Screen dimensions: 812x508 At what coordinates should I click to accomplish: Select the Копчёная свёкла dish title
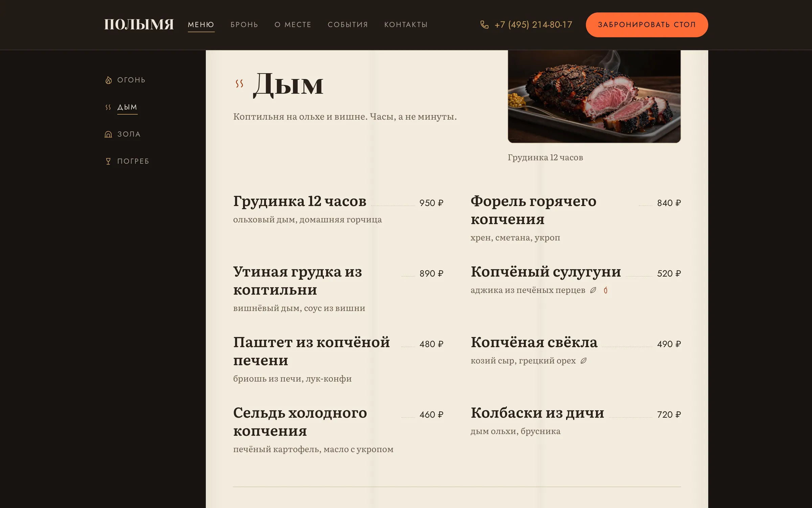point(534,342)
